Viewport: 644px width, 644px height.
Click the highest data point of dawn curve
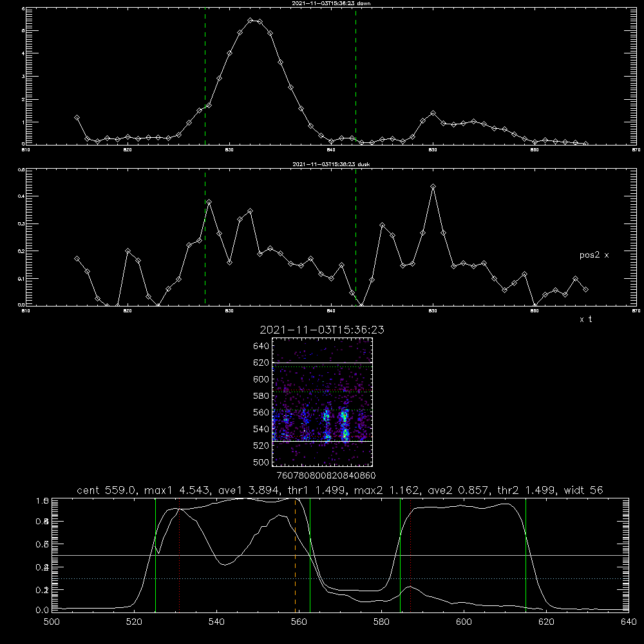coord(250,20)
